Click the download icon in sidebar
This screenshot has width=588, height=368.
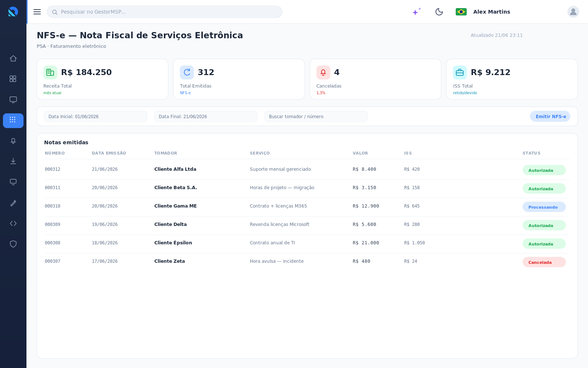[x=13, y=161]
